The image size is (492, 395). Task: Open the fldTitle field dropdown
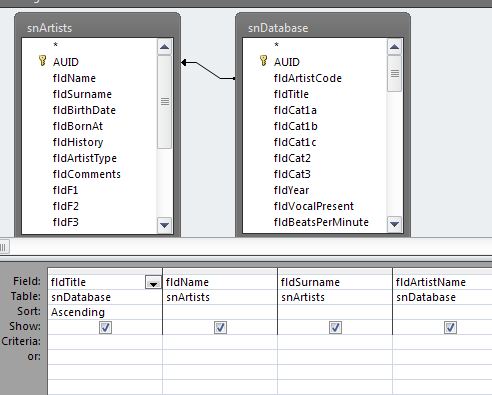(x=153, y=283)
